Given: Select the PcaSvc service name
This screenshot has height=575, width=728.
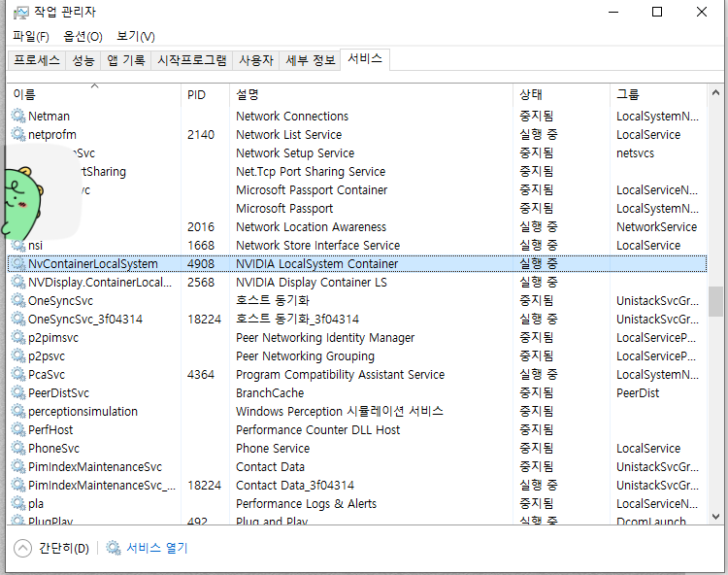Looking at the screenshot, I should [x=47, y=374].
